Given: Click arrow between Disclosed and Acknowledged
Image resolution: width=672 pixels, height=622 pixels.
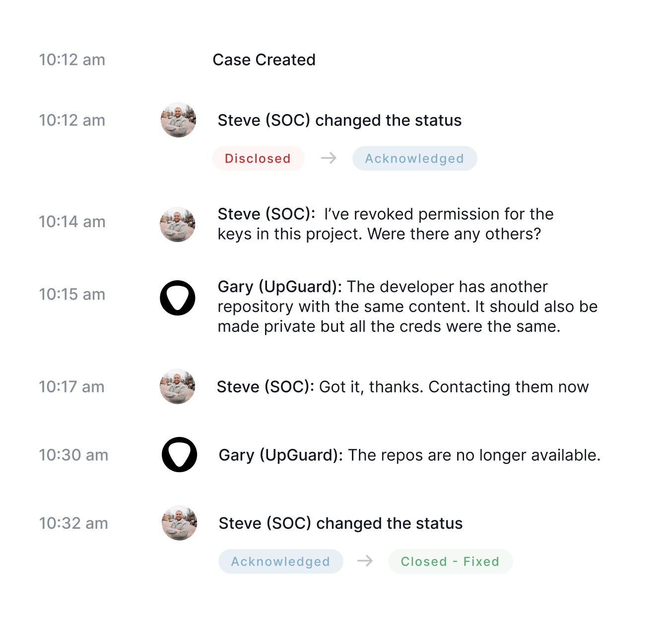Looking at the screenshot, I should click(329, 158).
